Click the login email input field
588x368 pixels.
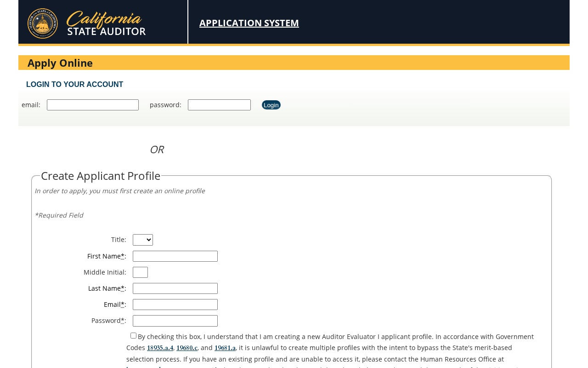pos(93,105)
